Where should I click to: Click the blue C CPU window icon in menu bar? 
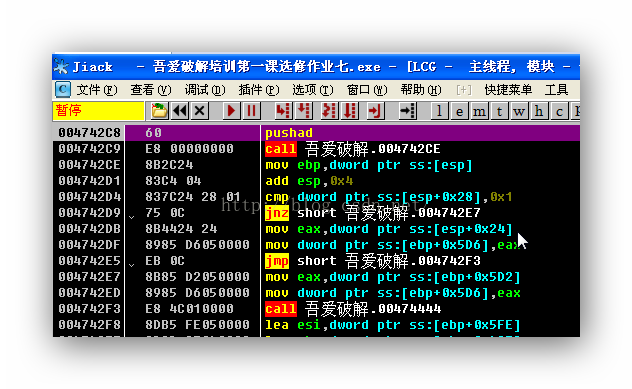[x=63, y=89]
